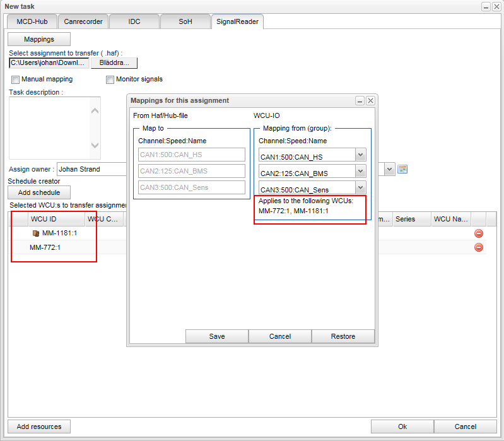Open the calendar icon beside the owner field
Viewport: 504px width, 441px height.
[x=403, y=169]
